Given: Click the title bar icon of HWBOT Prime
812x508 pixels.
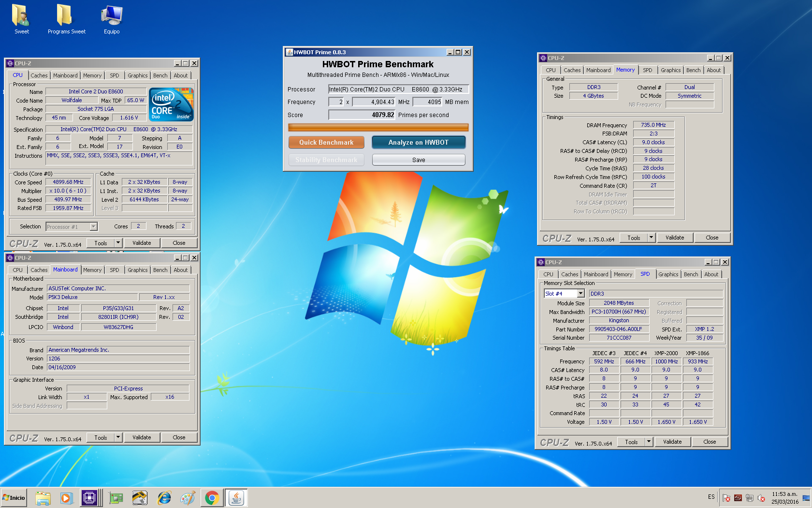Looking at the screenshot, I should [x=289, y=52].
